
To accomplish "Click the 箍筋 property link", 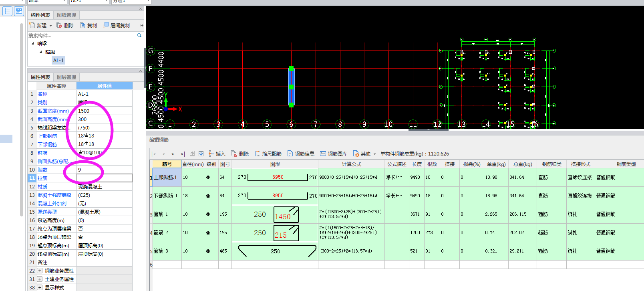I will tap(42, 153).
